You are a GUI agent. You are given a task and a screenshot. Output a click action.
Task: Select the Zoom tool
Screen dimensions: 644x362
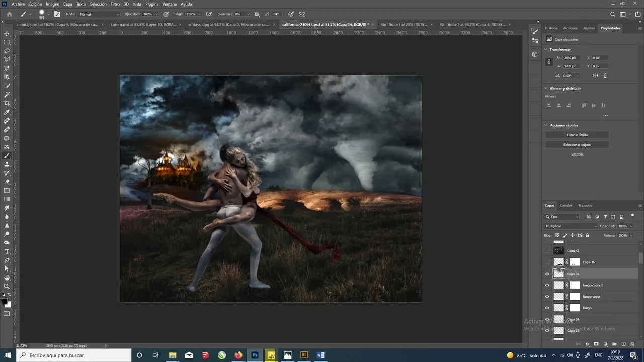pyautogui.click(x=7, y=286)
